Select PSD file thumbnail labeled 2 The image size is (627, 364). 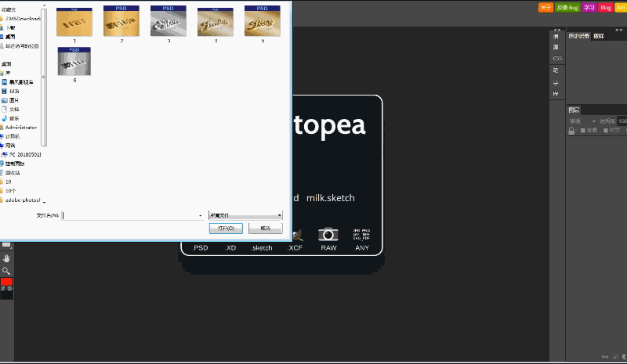(x=121, y=21)
